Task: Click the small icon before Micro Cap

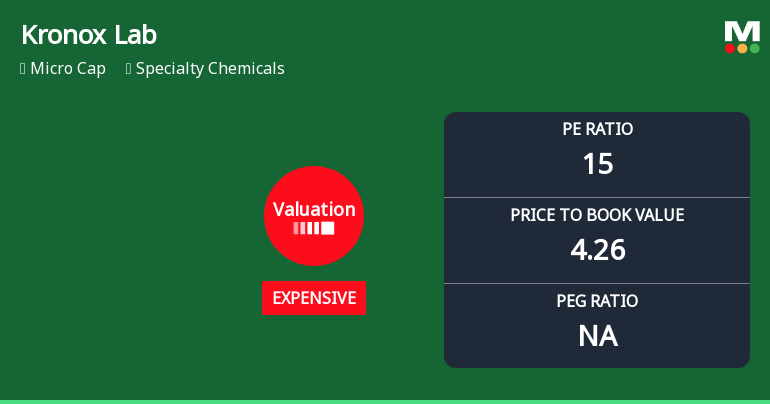Action: coord(23,69)
